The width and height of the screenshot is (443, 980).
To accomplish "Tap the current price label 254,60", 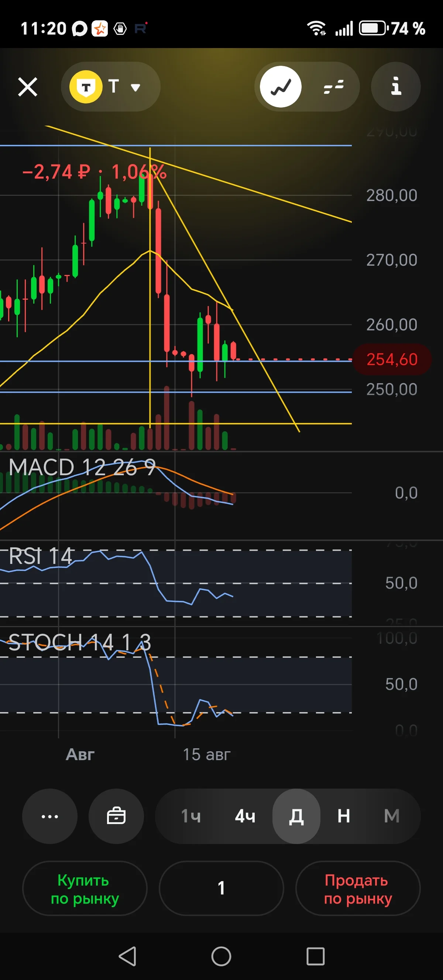I will click(x=392, y=360).
